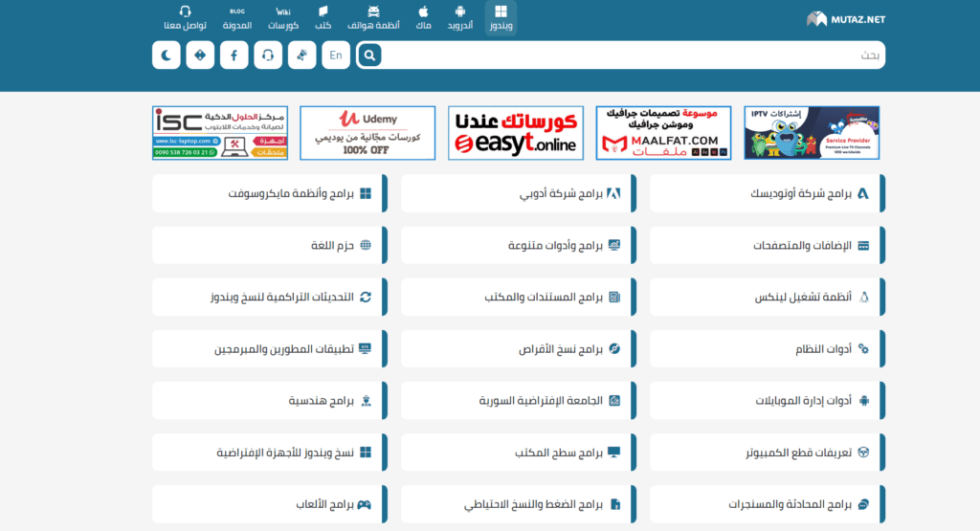Open the Udemy free courses banner
Viewport: 980px width, 531px height.
[x=367, y=133]
